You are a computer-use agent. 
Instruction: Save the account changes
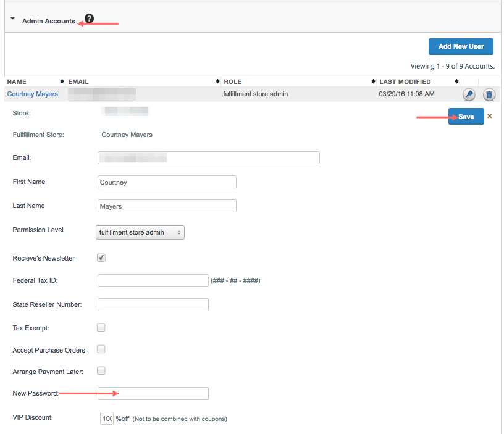[x=466, y=117]
